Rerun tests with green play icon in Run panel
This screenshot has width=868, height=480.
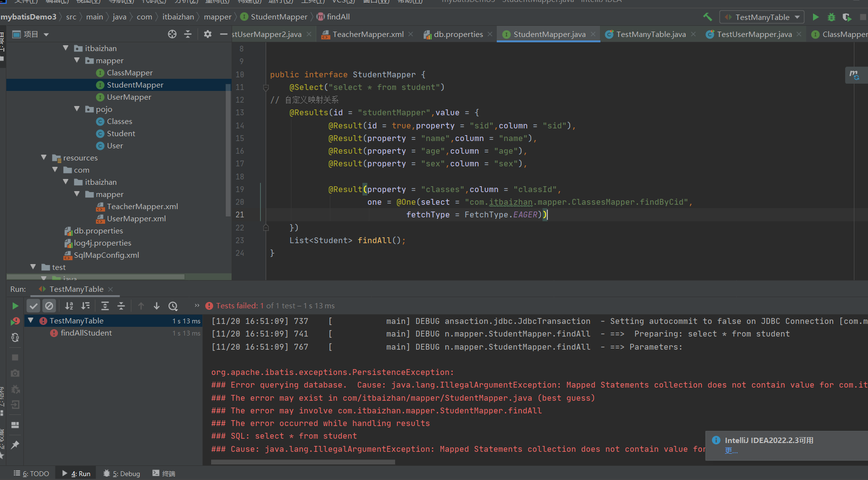pos(15,306)
